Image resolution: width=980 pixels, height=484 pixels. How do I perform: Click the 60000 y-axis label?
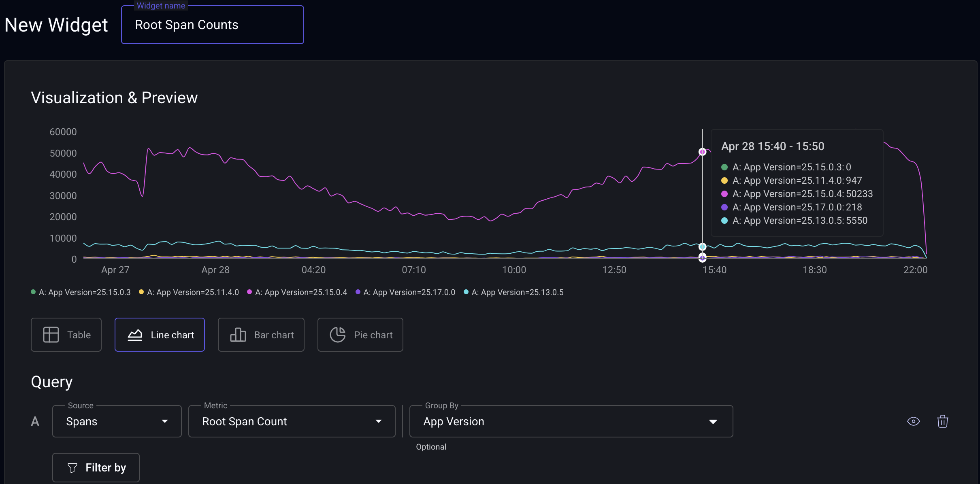click(x=63, y=132)
